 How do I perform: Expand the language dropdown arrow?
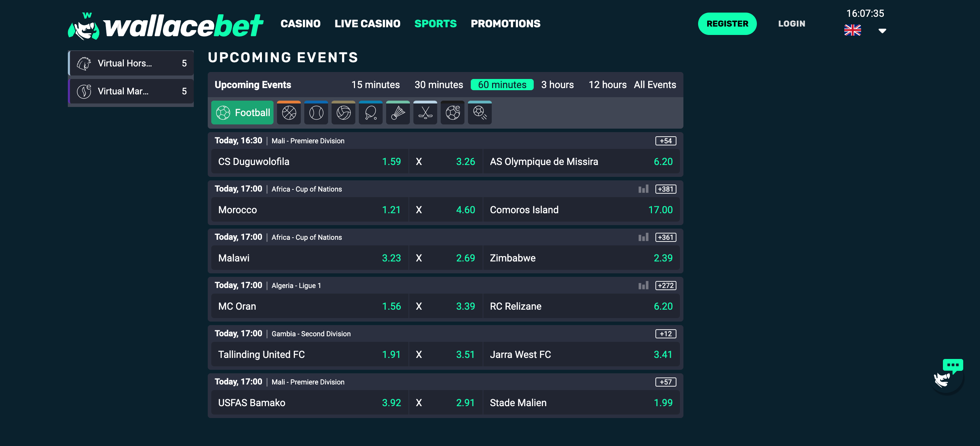882,31
